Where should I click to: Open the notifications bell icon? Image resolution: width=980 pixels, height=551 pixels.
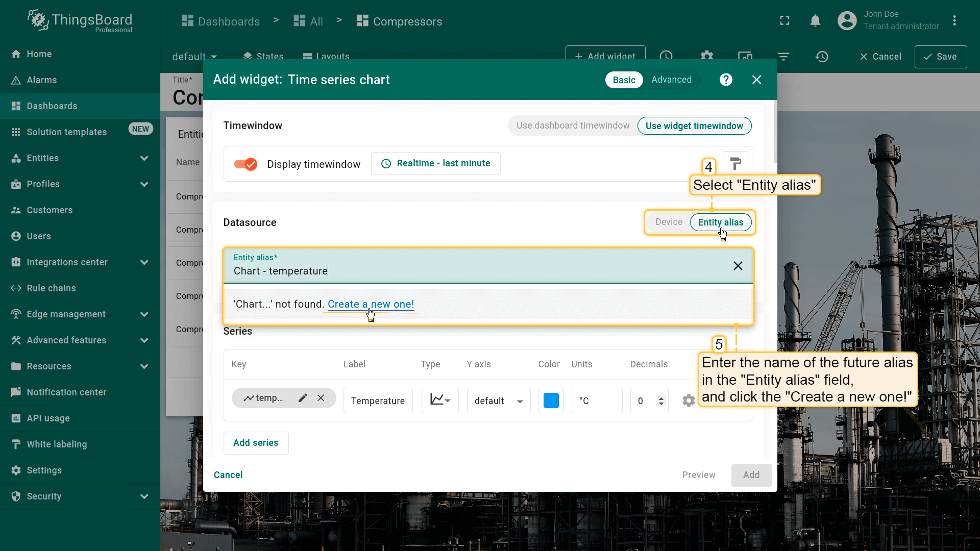(815, 21)
